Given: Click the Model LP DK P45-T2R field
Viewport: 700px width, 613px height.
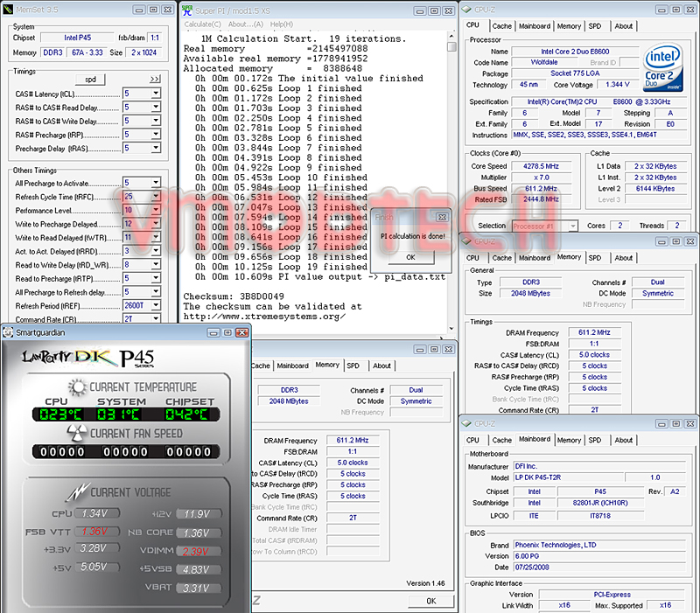Looking at the screenshot, I should click(568, 477).
